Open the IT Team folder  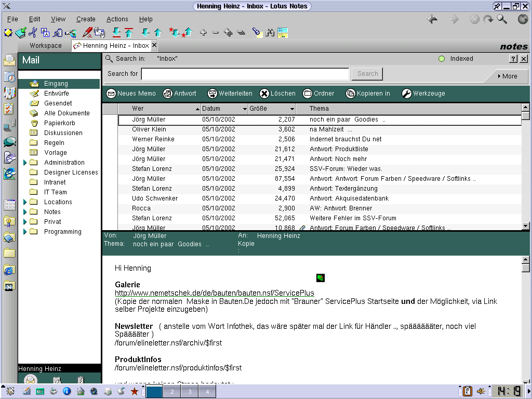pos(55,192)
